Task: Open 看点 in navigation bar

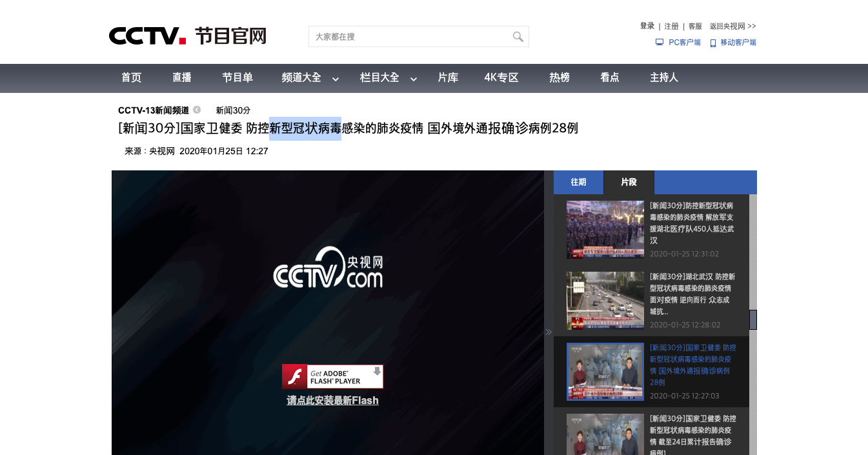Action: [610, 77]
